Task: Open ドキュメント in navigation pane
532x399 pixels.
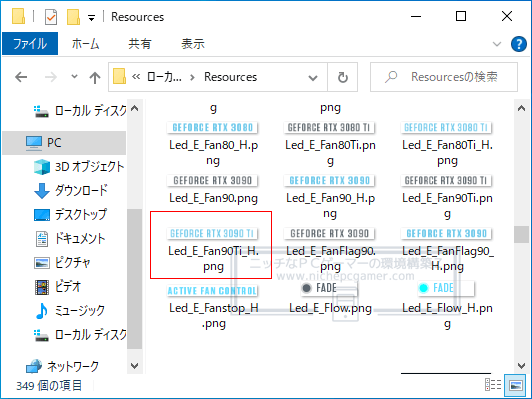Action: pos(70,238)
